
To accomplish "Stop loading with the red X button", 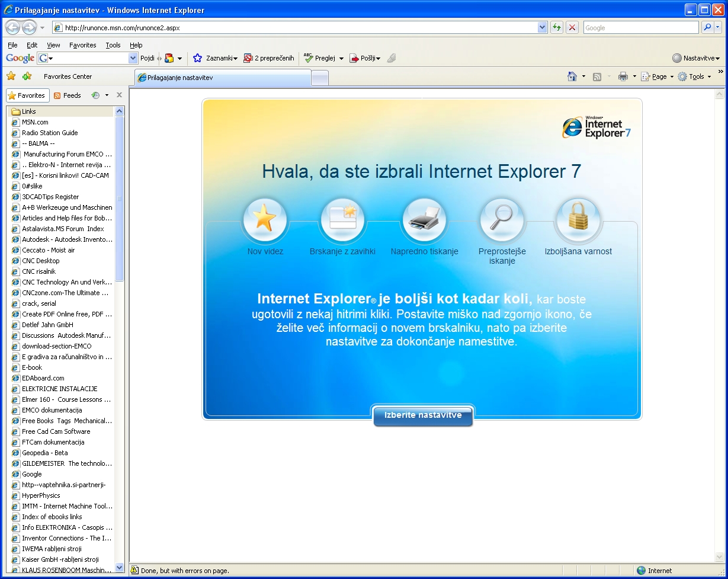I will click(x=572, y=27).
